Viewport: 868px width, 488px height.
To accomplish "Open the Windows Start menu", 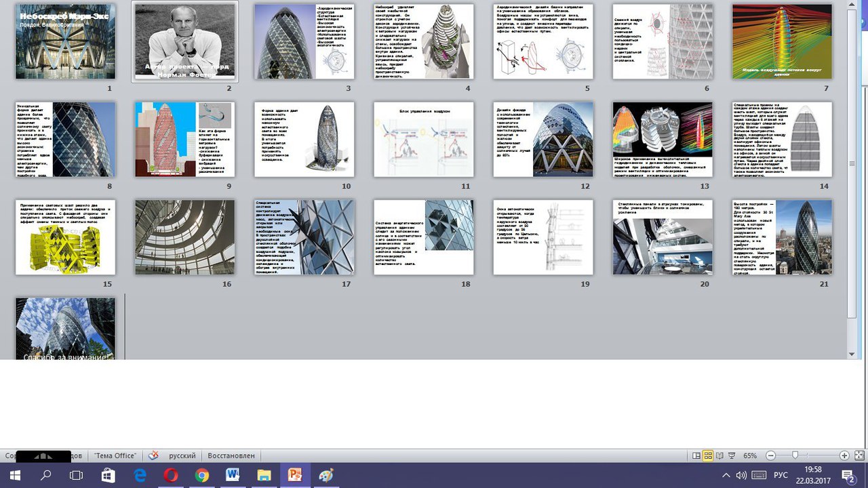I will pyautogui.click(x=15, y=475).
